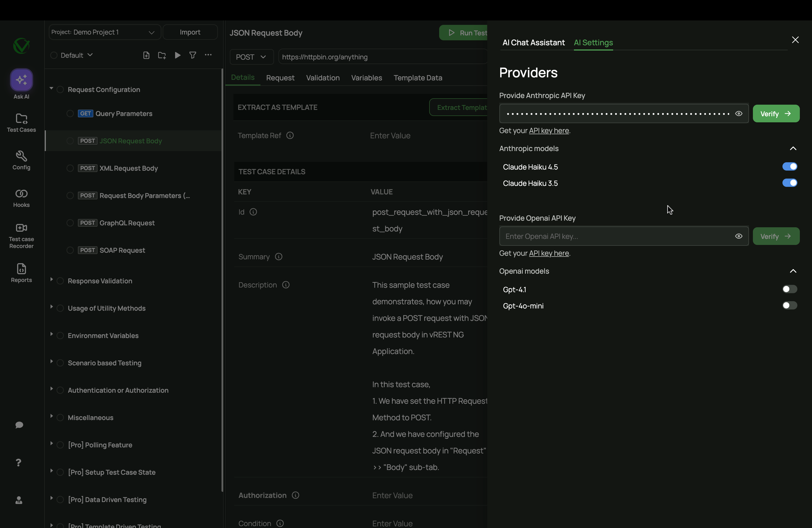Open the Project Demo Project 1 dropdown
The height and width of the screenshot is (528, 812).
click(104, 32)
